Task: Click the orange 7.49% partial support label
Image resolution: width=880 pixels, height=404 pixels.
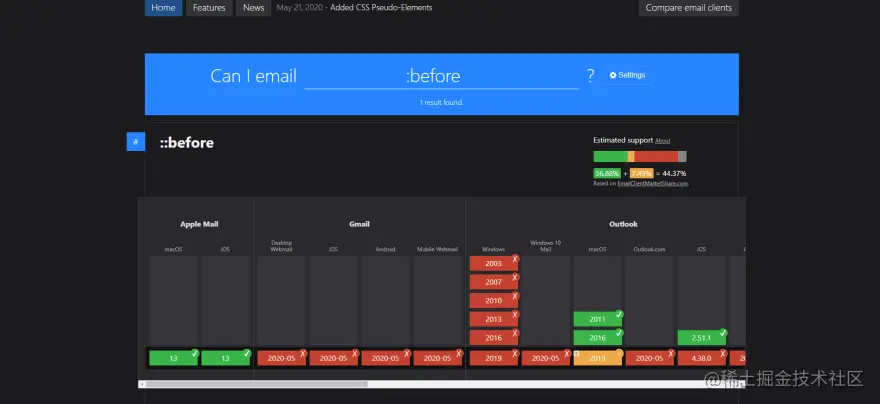Action: pyautogui.click(x=641, y=173)
